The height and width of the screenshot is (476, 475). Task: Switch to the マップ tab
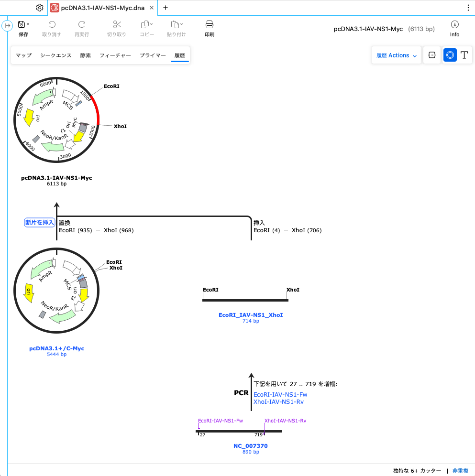point(22,55)
